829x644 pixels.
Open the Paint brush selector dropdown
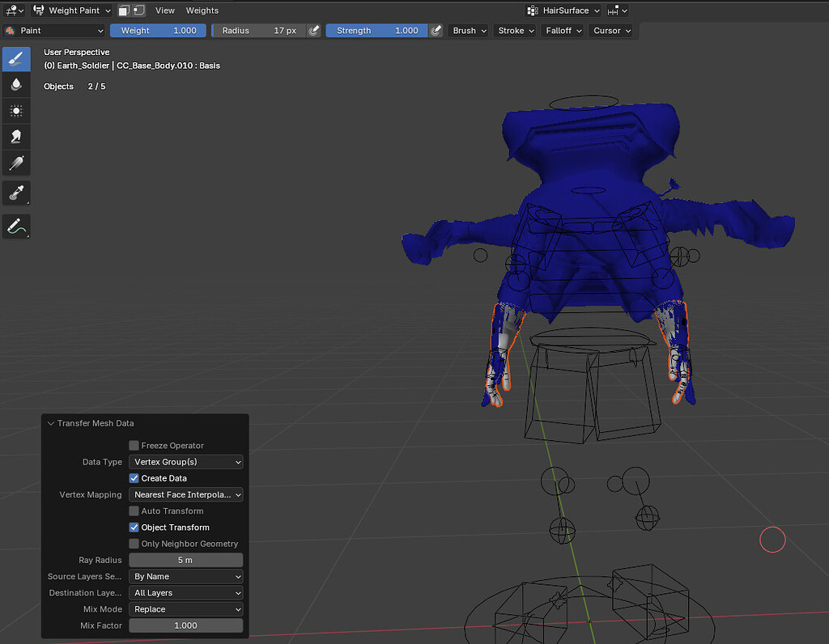[54, 31]
